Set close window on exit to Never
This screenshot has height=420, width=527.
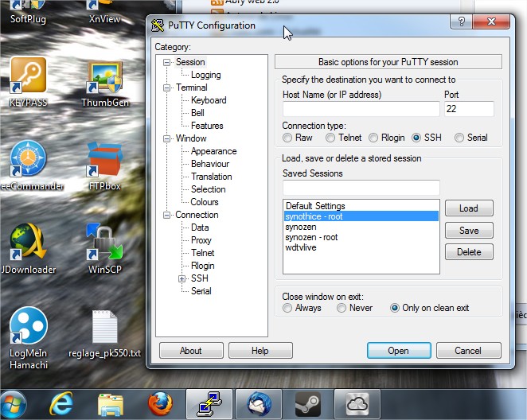342,308
